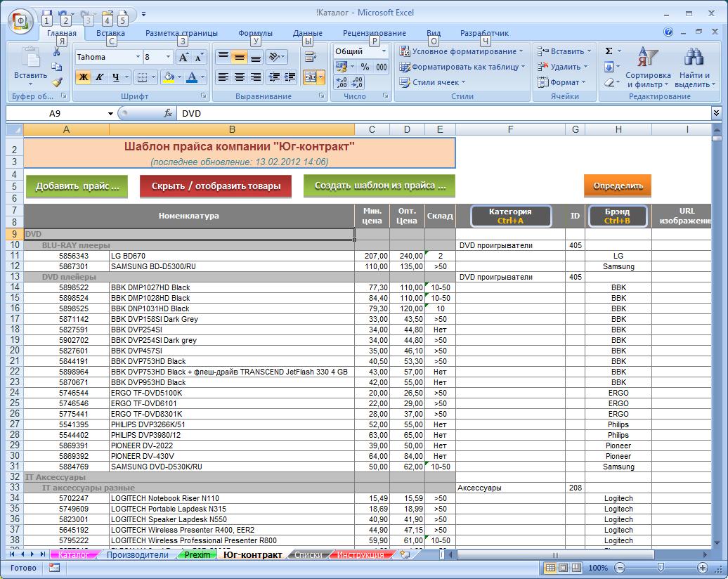The image size is (728, 579).
Task: Decrease font size with the small A icon
Action: click(x=199, y=57)
